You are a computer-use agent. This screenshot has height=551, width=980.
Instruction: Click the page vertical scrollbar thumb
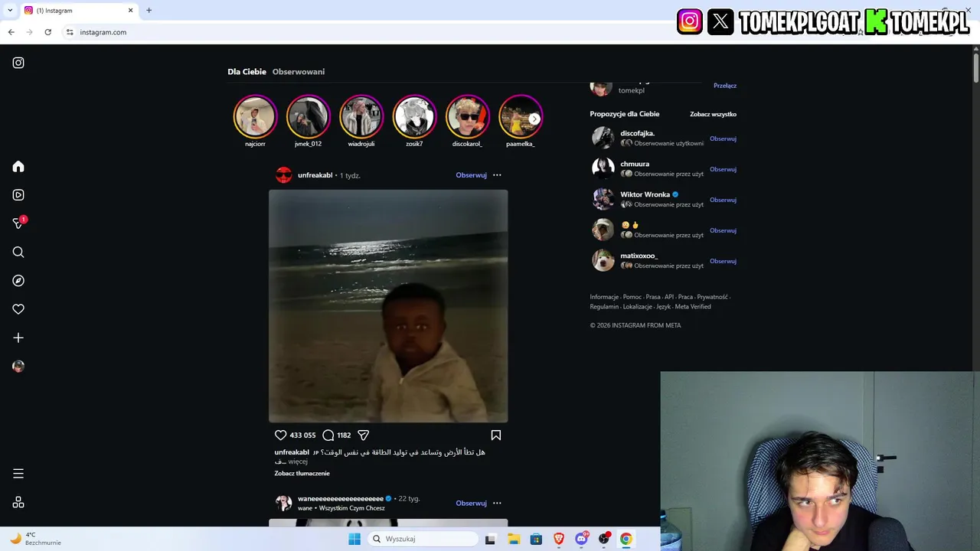pos(976,67)
